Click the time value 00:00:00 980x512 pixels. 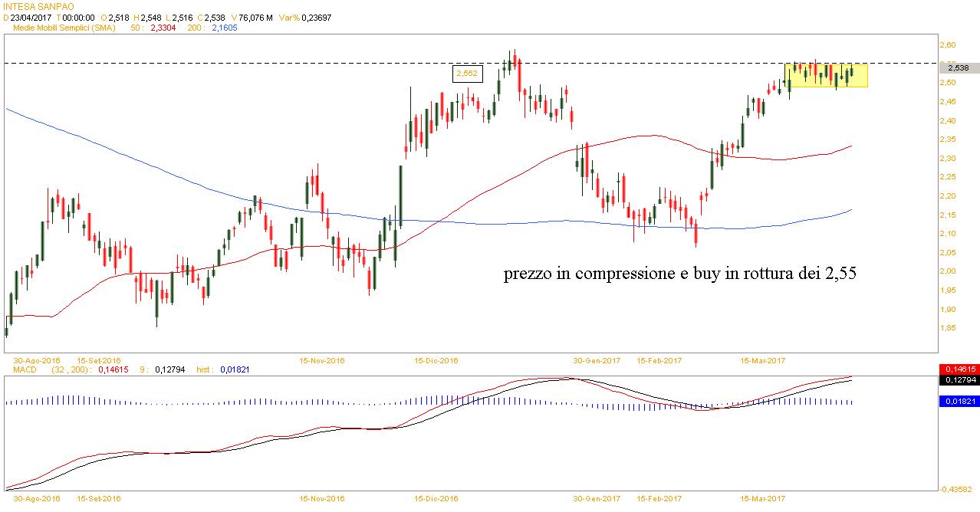[x=77, y=16]
